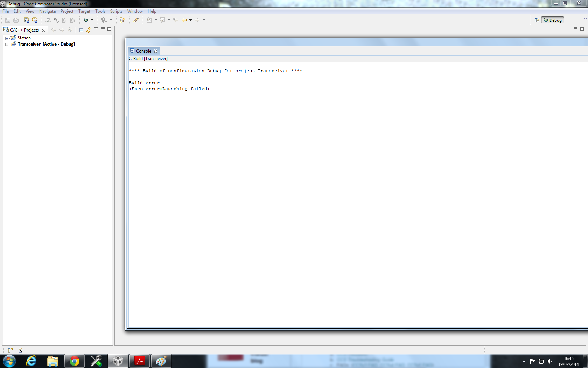Image resolution: width=588 pixels, height=368 pixels.
Task: Click the Previous Annotation icon
Action: pos(162,20)
